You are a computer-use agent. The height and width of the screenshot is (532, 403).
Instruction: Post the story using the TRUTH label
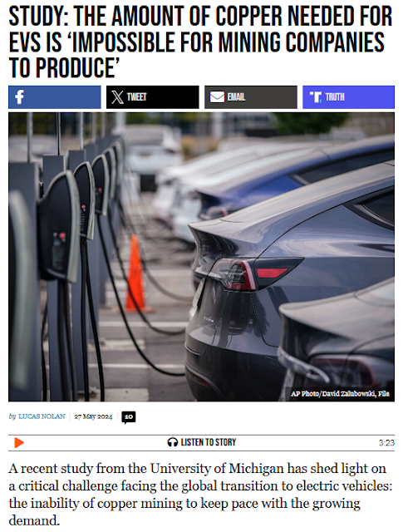coord(335,97)
